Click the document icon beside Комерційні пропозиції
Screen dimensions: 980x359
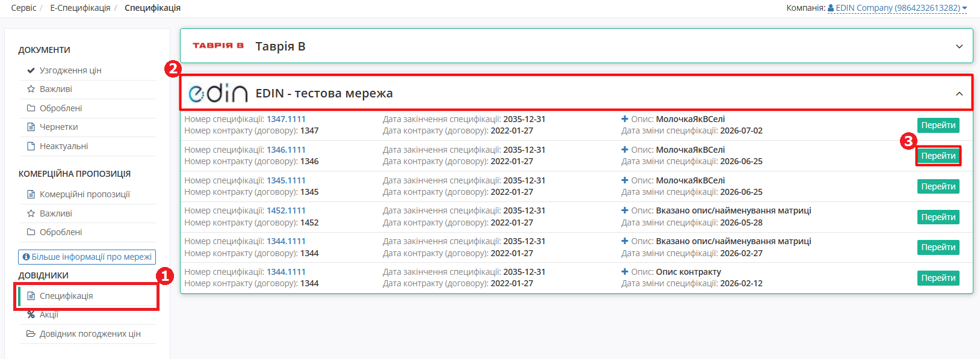pos(31,194)
